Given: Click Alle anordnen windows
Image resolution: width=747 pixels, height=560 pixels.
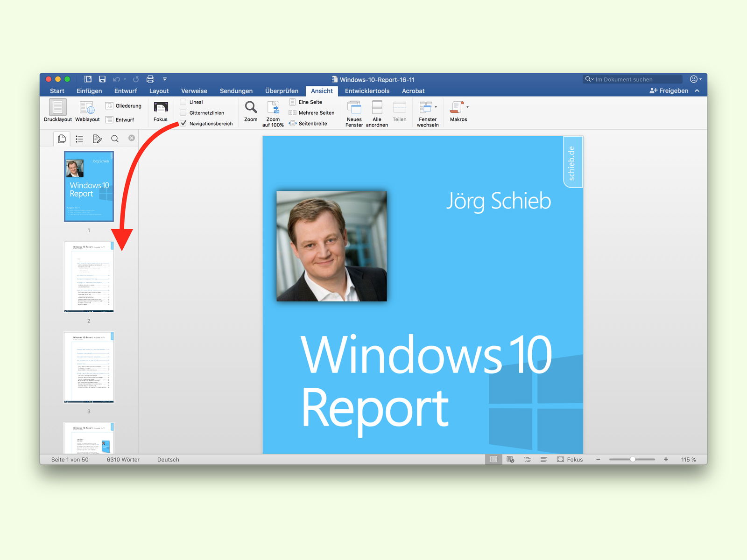Looking at the screenshot, I should tap(377, 114).
